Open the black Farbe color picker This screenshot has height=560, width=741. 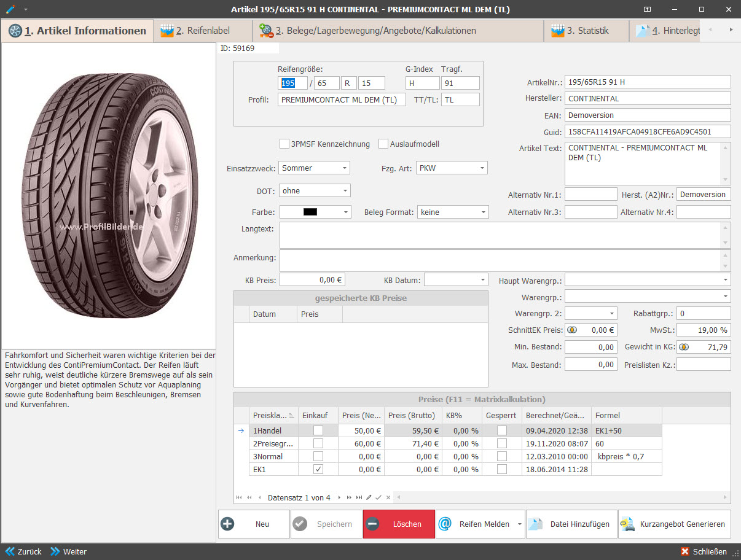pyautogui.click(x=315, y=212)
